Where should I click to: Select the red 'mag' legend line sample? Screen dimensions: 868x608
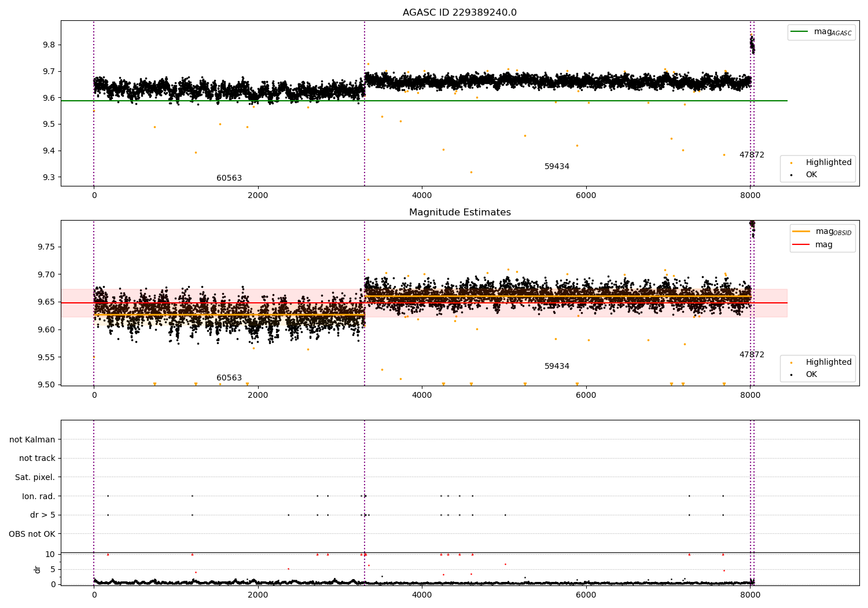[x=801, y=245]
